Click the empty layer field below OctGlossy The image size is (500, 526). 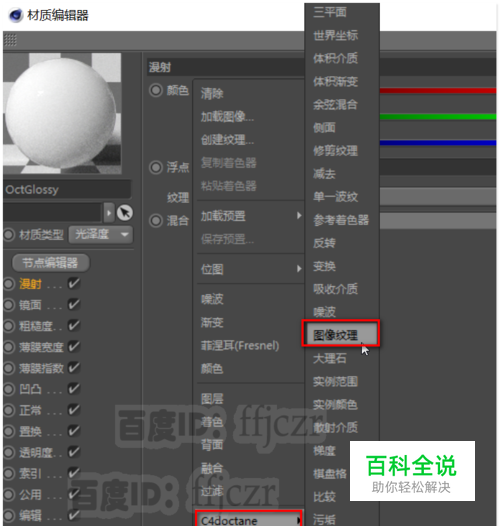pos(52,213)
